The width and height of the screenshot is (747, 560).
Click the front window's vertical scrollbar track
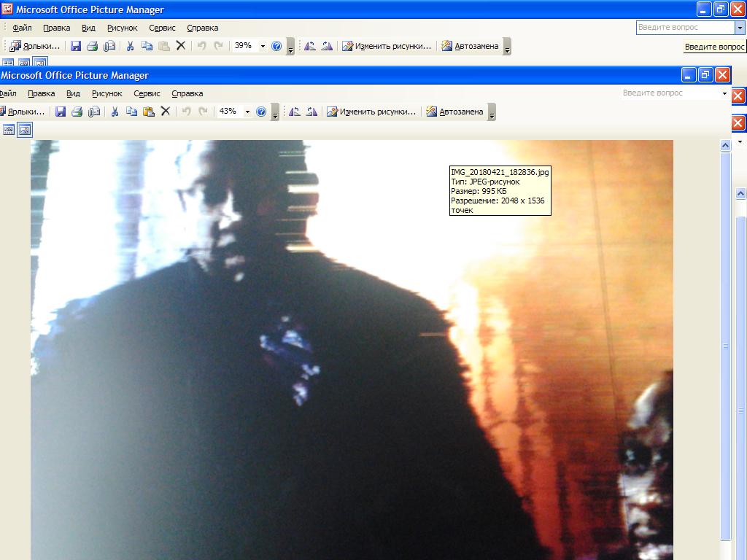[x=725, y=437]
